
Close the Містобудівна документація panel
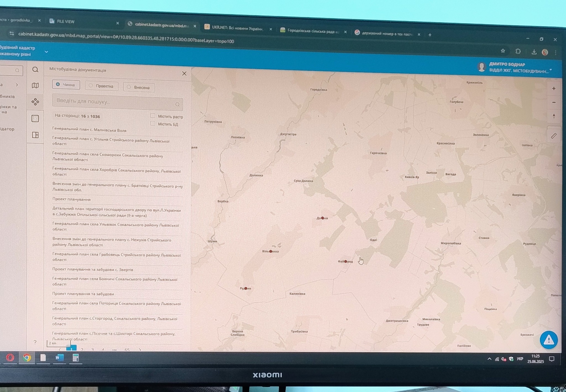click(184, 74)
